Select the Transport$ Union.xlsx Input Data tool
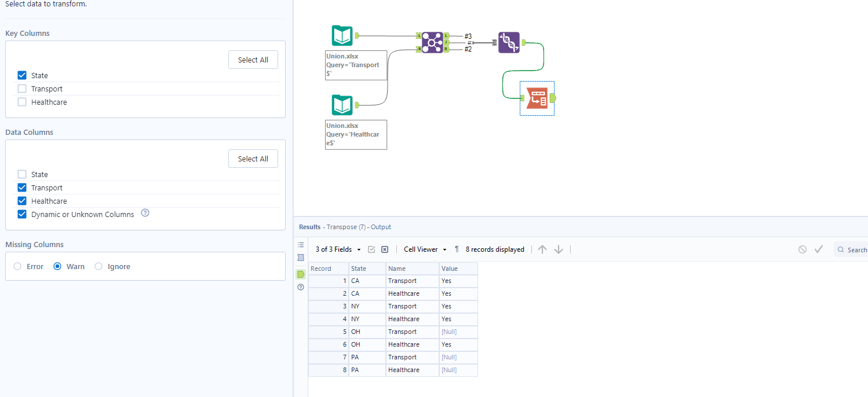The width and height of the screenshot is (868, 397). (342, 35)
